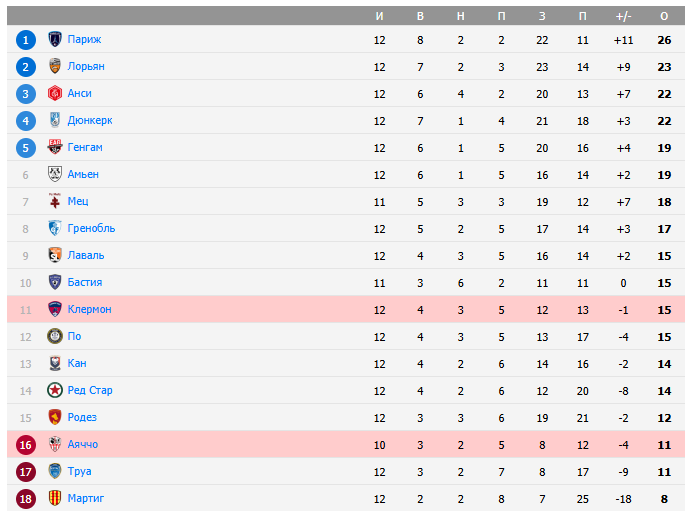The width and height of the screenshot is (689, 519).
Task: Open the Амьен team page link
Action: (83, 174)
